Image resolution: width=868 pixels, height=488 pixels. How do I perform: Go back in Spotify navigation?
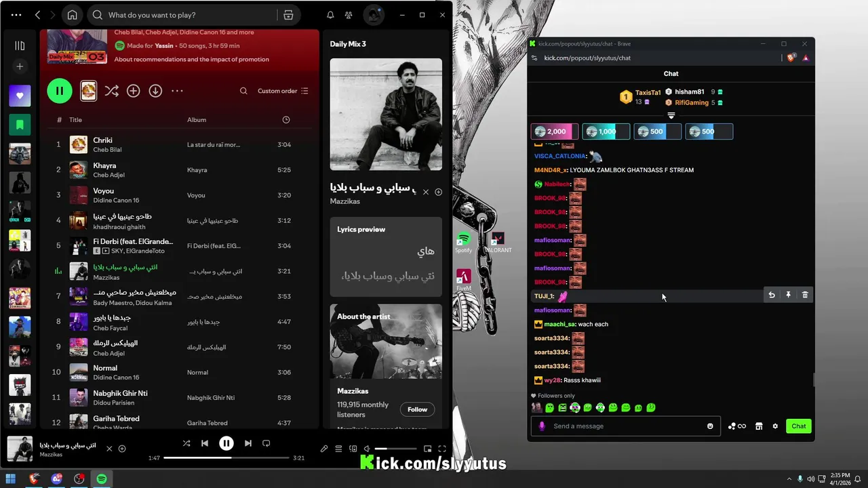pyautogui.click(x=37, y=15)
